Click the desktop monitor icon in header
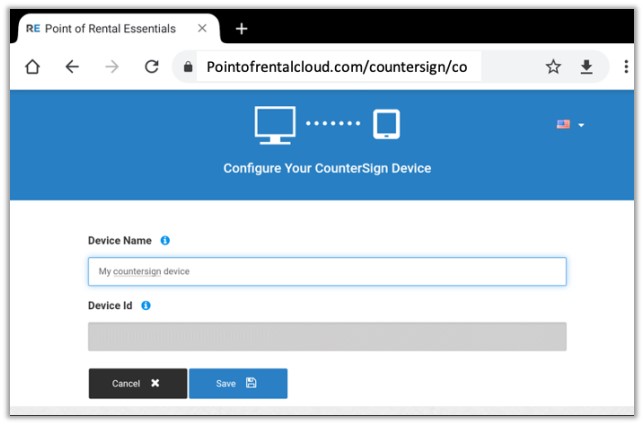Viewport: 644px width, 425px height. [x=274, y=124]
